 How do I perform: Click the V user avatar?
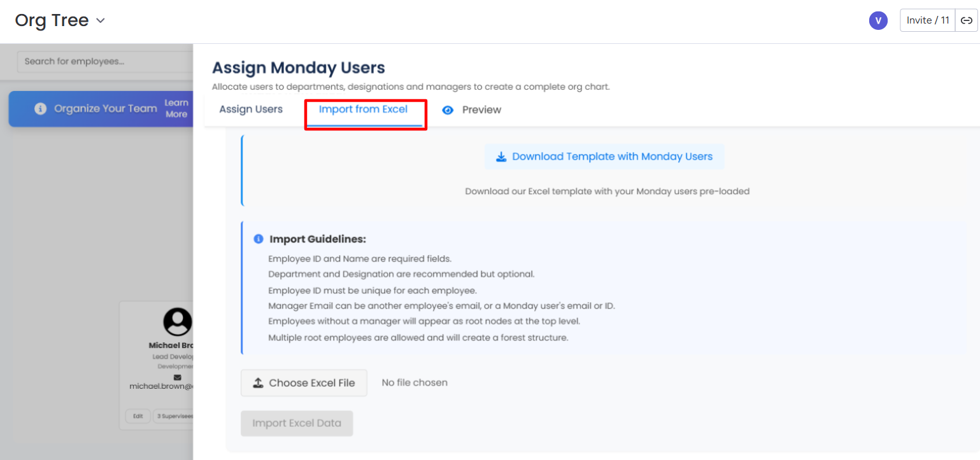(878, 20)
